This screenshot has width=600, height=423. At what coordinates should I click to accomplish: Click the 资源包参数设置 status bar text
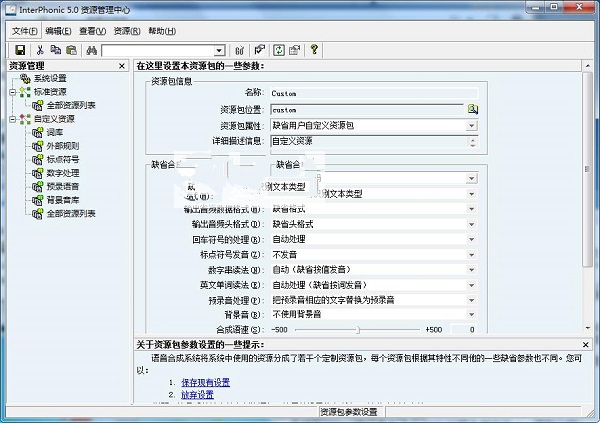(349, 412)
